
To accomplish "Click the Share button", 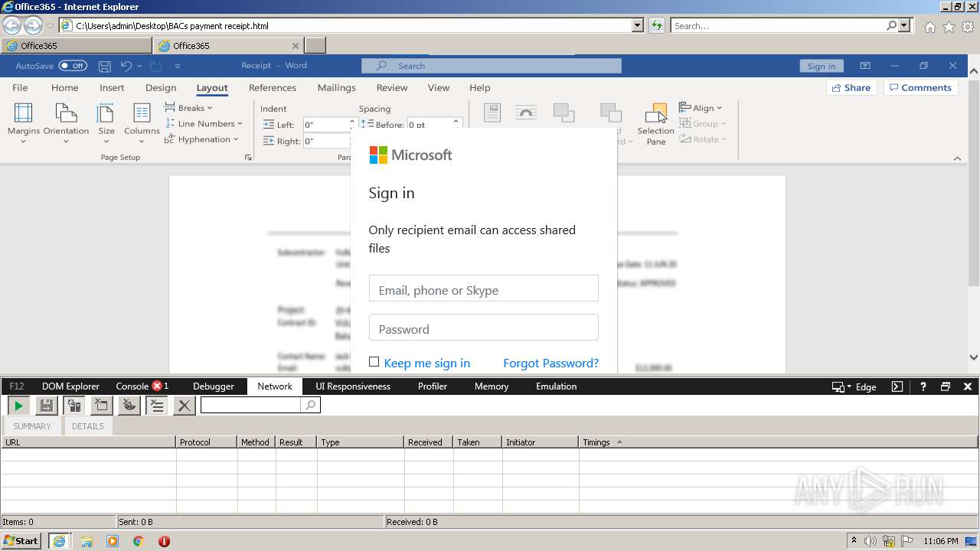I will (851, 87).
